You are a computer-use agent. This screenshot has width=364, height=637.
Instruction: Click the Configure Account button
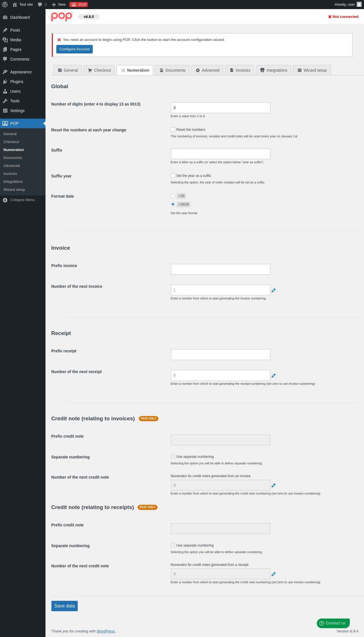pos(75,49)
